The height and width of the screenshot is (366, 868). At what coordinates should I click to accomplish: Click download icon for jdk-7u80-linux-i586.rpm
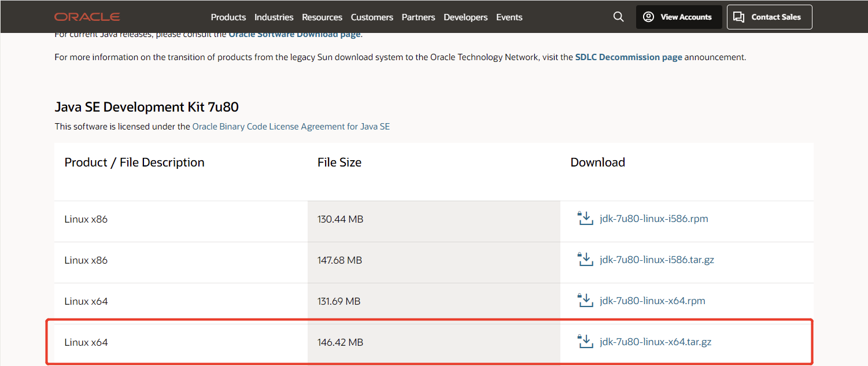click(585, 219)
